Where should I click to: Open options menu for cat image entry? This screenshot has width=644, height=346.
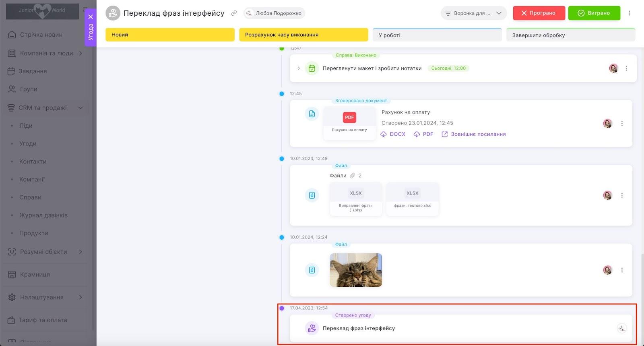pos(622,270)
